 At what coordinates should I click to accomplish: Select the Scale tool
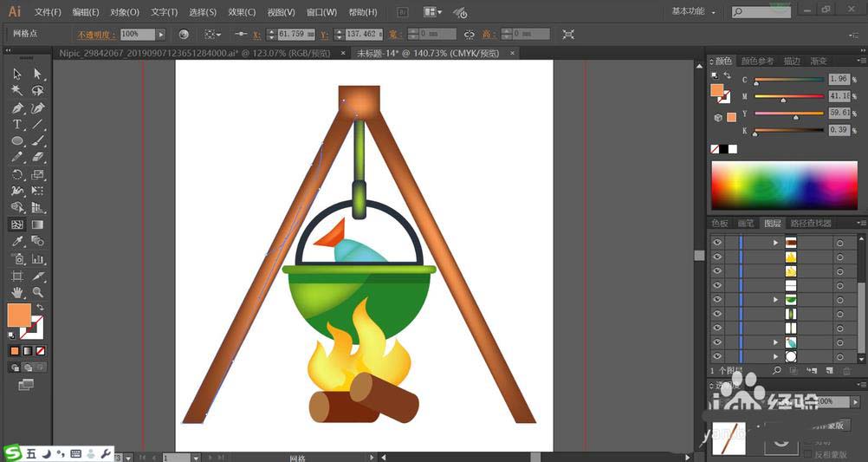(x=37, y=174)
